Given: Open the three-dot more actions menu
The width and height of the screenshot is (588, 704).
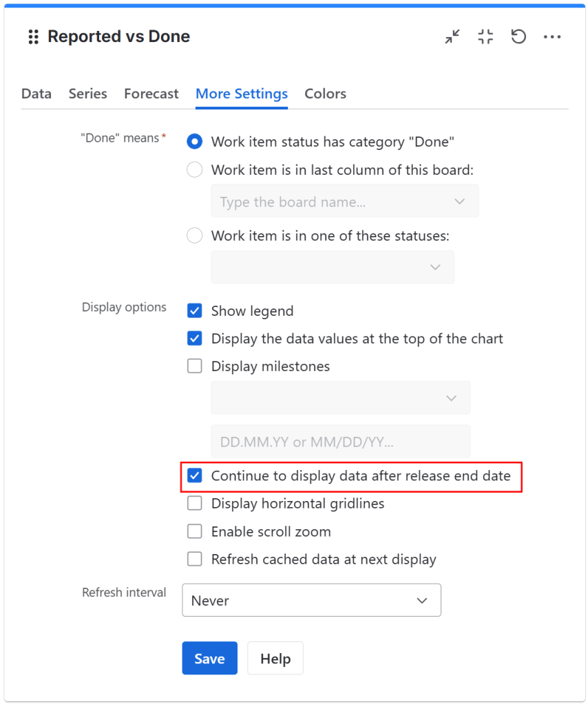Looking at the screenshot, I should point(552,37).
